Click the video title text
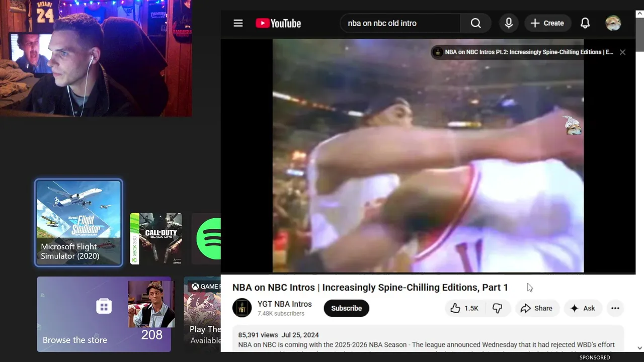 coord(370,288)
